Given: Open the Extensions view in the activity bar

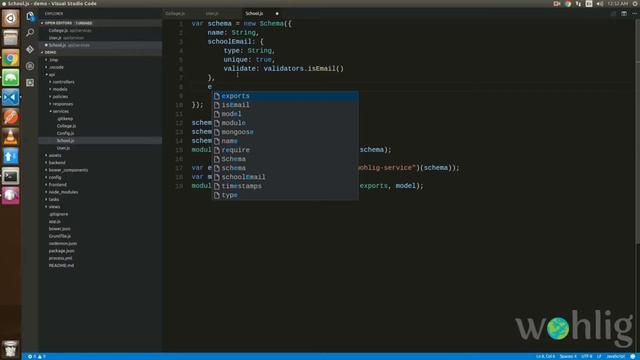Looking at the screenshot, I should [x=30, y=83].
